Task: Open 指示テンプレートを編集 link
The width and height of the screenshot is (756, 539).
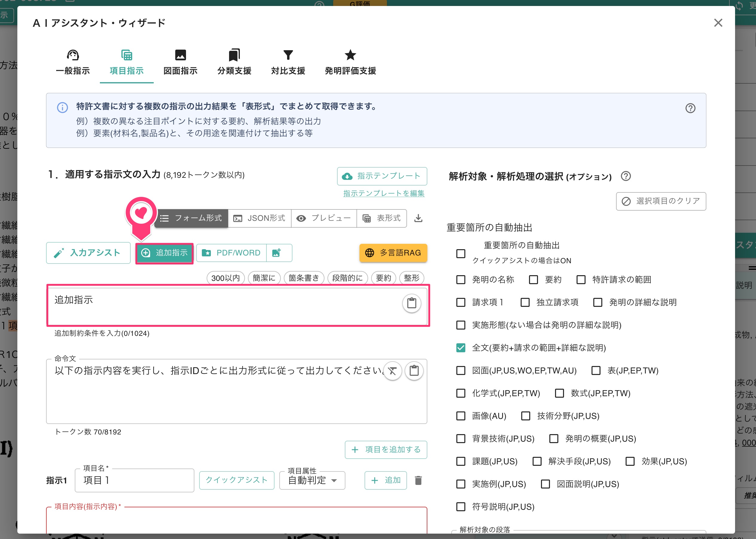Action: pos(384,193)
